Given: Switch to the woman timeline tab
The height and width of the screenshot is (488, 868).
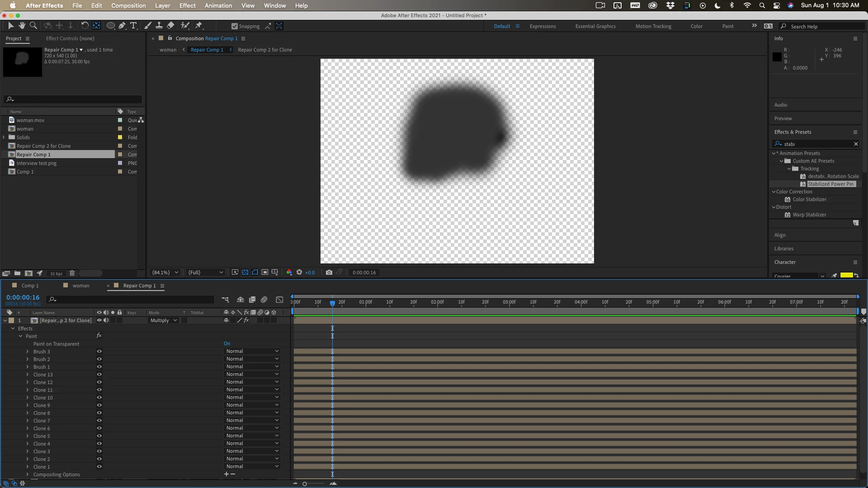Looking at the screenshot, I should tap(81, 286).
